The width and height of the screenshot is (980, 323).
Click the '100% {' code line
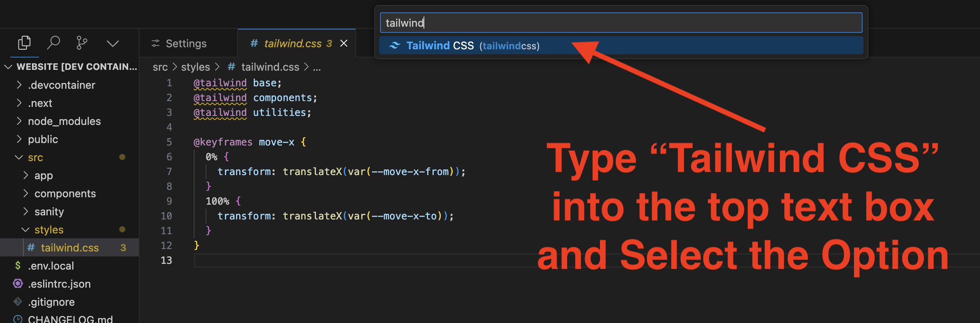(223, 201)
